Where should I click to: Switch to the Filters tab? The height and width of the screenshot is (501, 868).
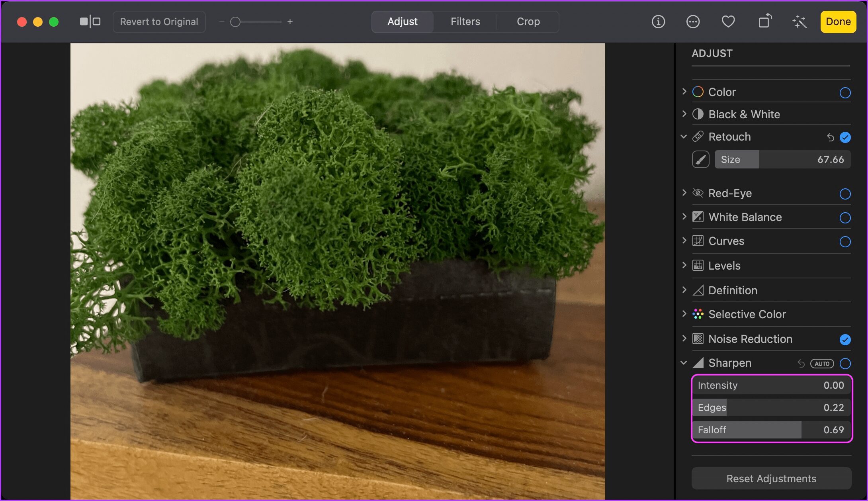click(465, 22)
